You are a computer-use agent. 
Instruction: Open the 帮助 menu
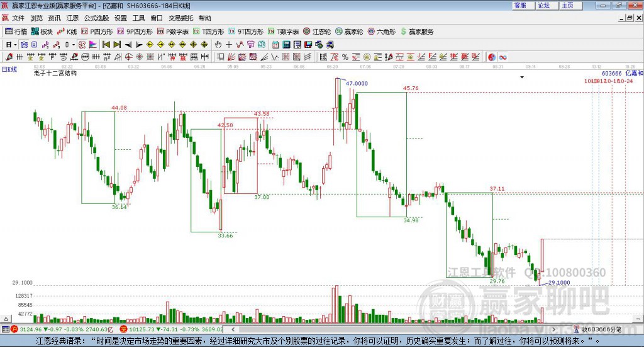(204, 18)
